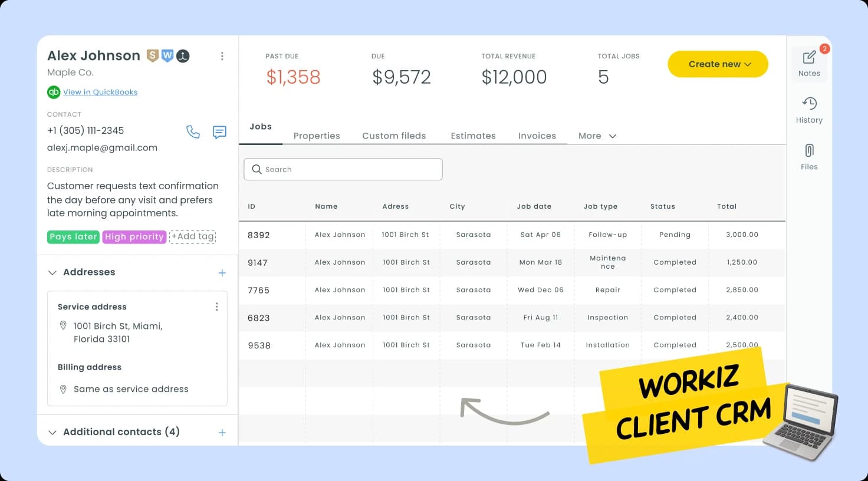The height and width of the screenshot is (481, 868).
Task: Click the blue W badge beside Alex Johnson
Action: (167, 55)
